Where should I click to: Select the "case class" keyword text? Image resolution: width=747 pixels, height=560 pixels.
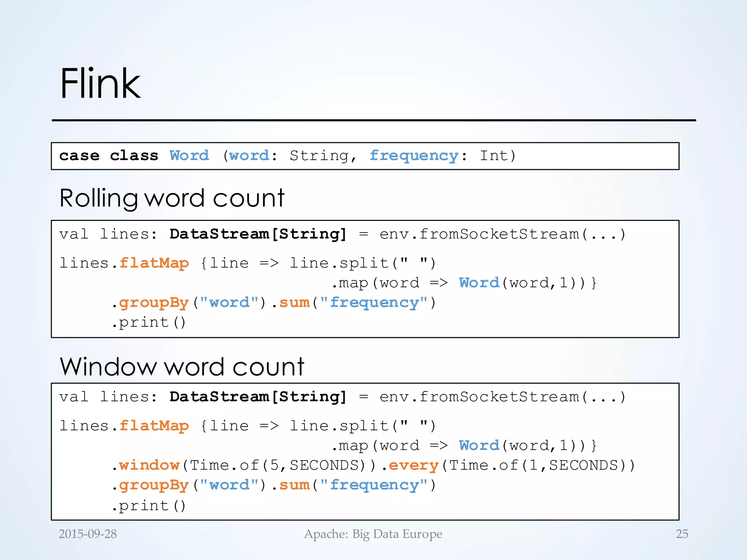(109, 156)
